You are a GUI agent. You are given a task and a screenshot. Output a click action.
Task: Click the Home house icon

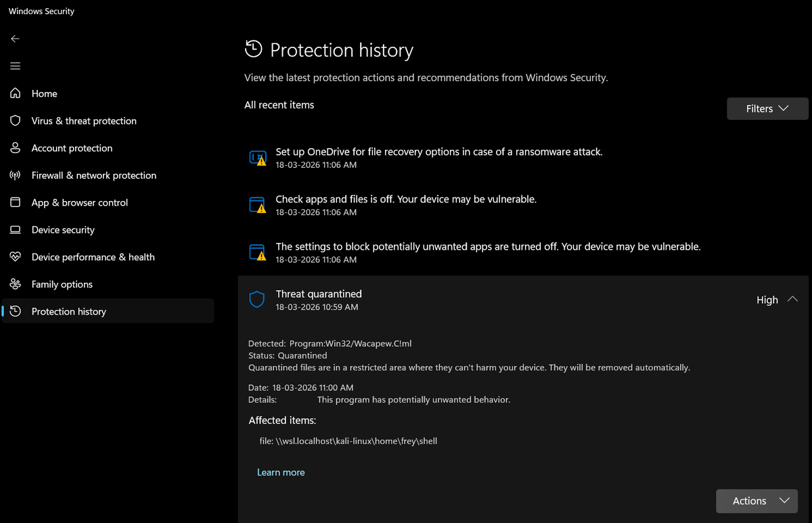pyautogui.click(x=15, y=93)
